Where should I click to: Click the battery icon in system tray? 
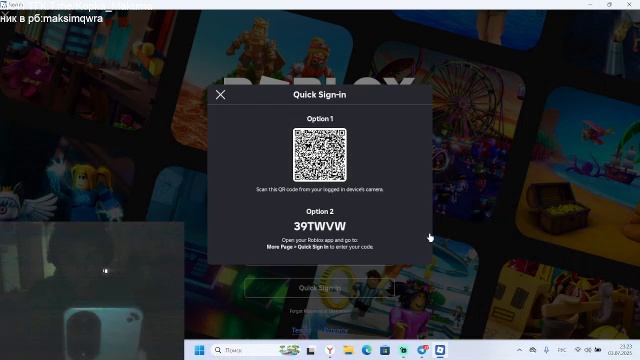pyautogui.click(x=598, y=350)
